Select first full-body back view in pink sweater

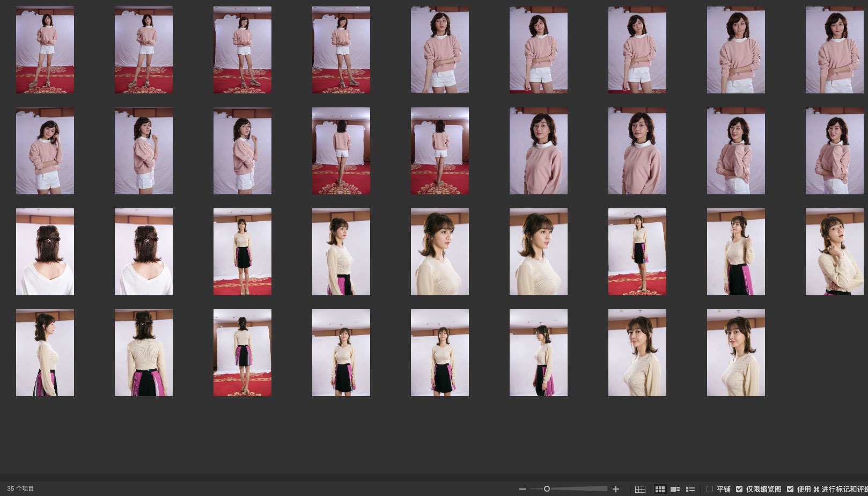click(341, 151)
